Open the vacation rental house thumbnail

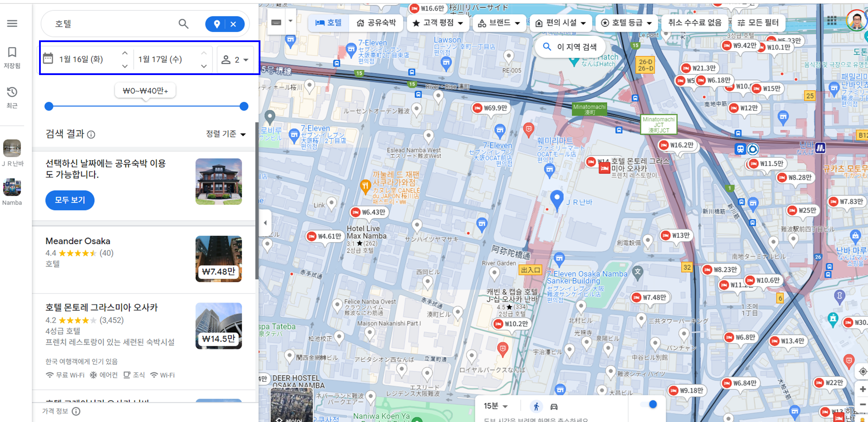[219, 181]
